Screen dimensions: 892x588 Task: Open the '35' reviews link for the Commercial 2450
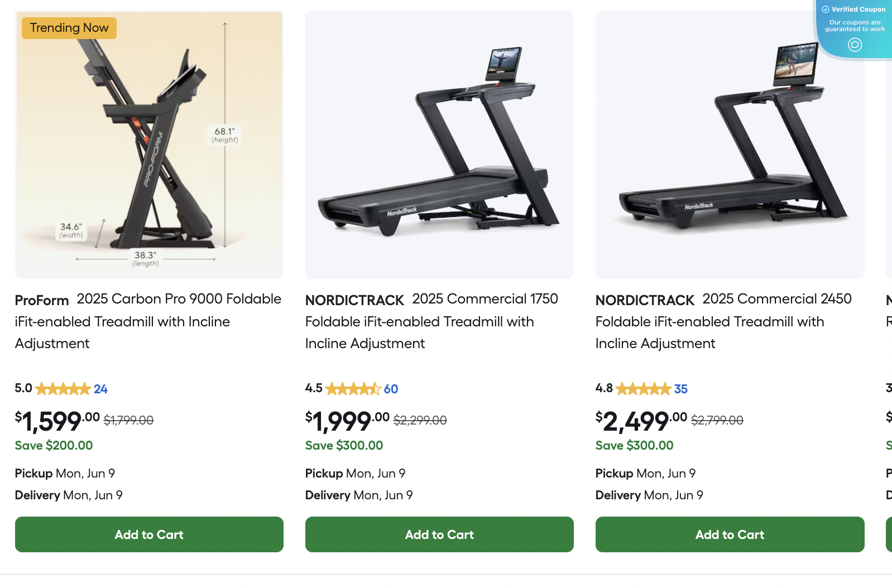click(x=682, y=389)
